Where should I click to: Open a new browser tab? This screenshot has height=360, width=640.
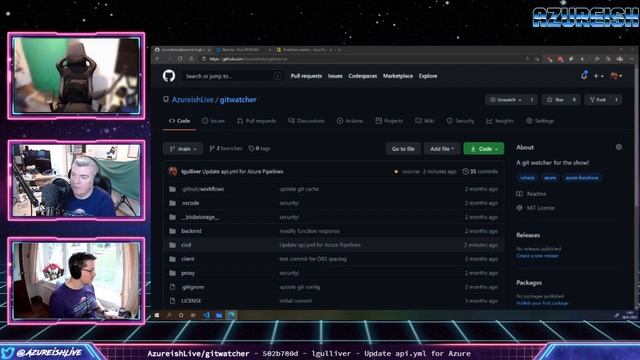339,50
